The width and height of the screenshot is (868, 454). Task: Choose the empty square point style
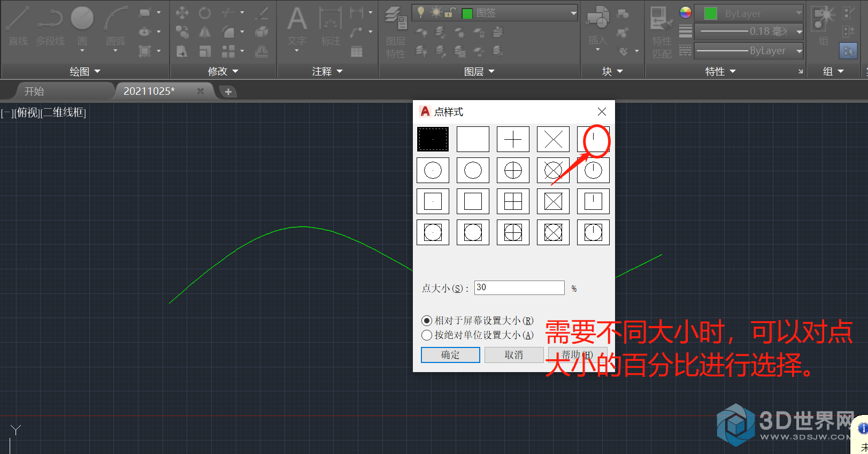click(x=473, y=201)
